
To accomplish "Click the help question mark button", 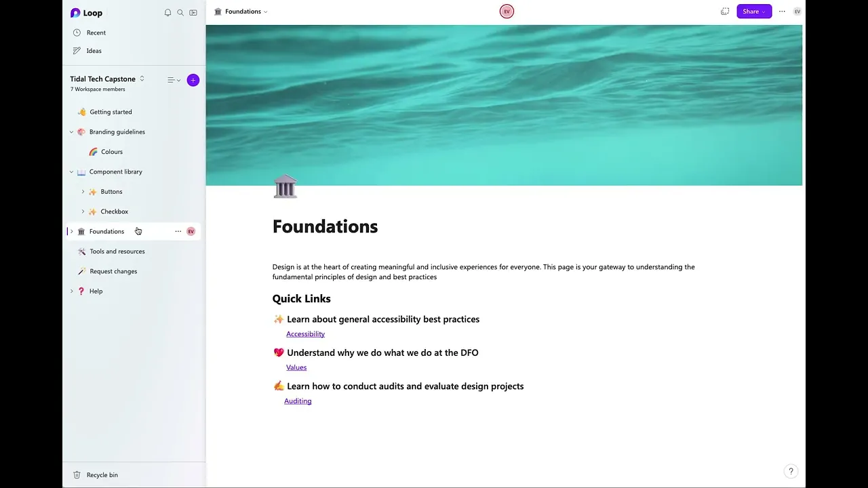I will click(791, 472).
